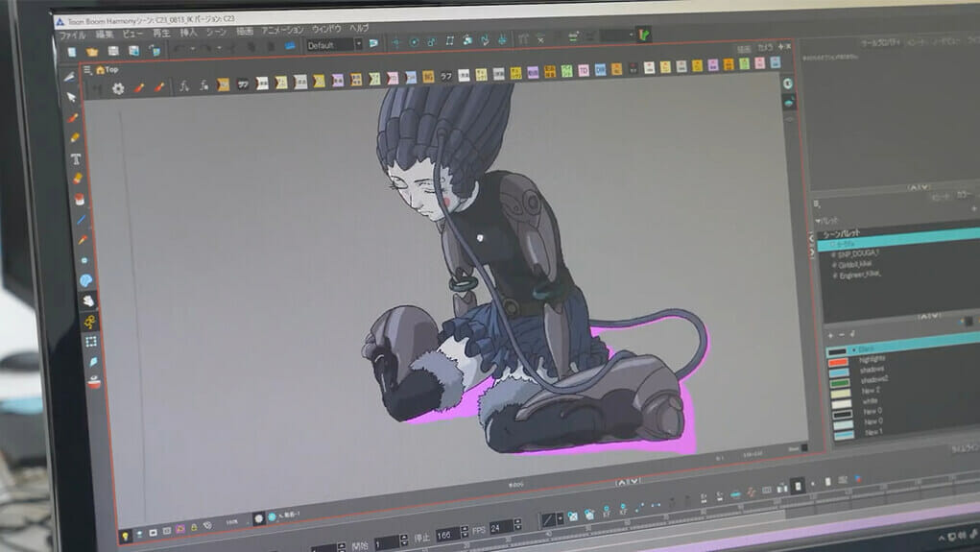The height and width of the screenshot is (552, 980).
Task: Click the zoom 100% field below camera view
Action: coord(232,522)
